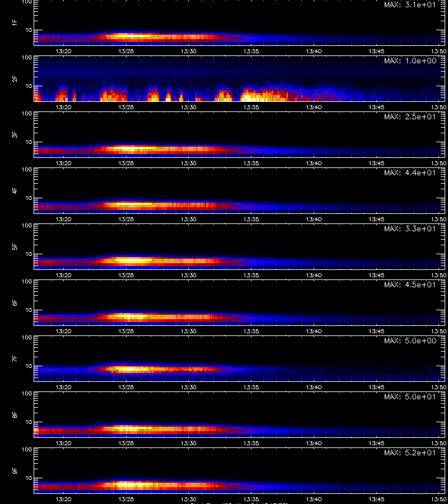Screen dimensions: 448x504
Task: Click the 13:50 time tick below panel 4F
Action: (438, 219)
